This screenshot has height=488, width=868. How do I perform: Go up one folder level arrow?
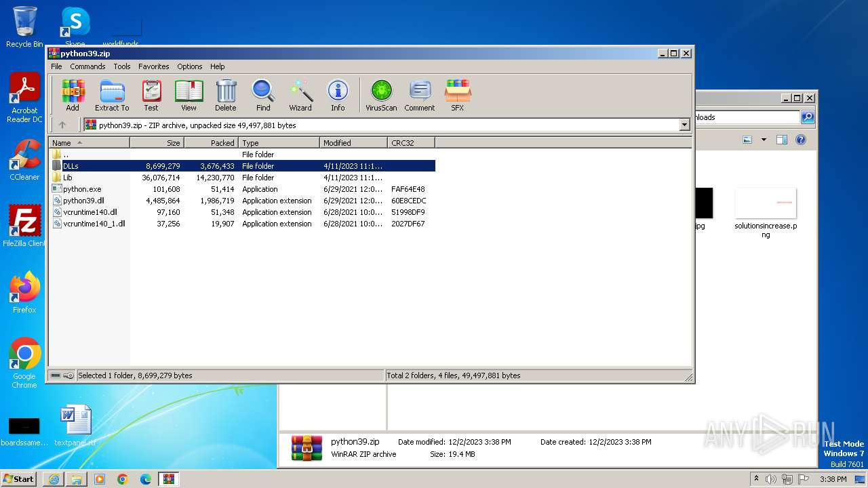[x=62, y=125]
